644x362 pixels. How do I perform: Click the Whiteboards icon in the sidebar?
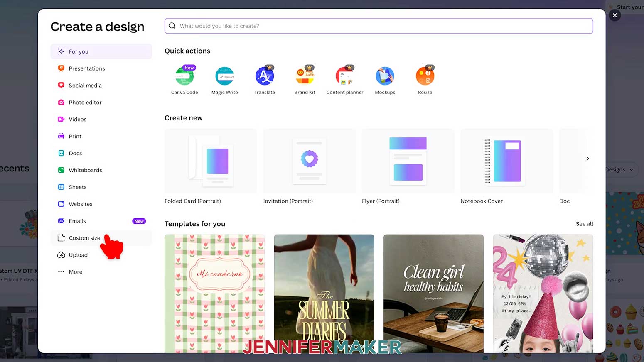[61, 170]
